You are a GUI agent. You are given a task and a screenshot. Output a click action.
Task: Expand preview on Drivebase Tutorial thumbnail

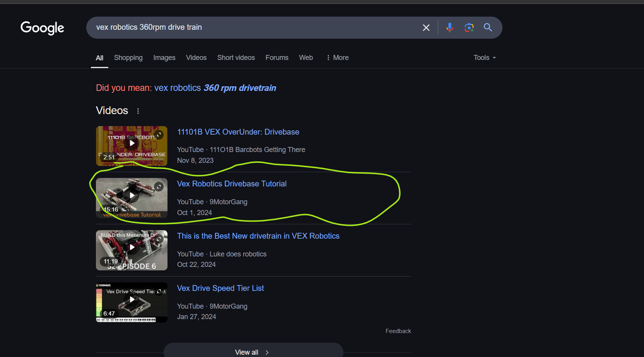(159, 187)
